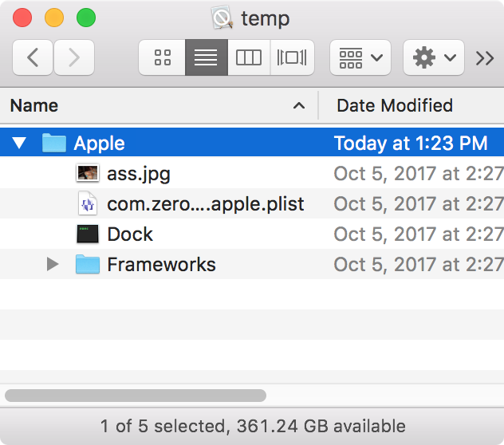Open the gear Action menu

[434, 57]
